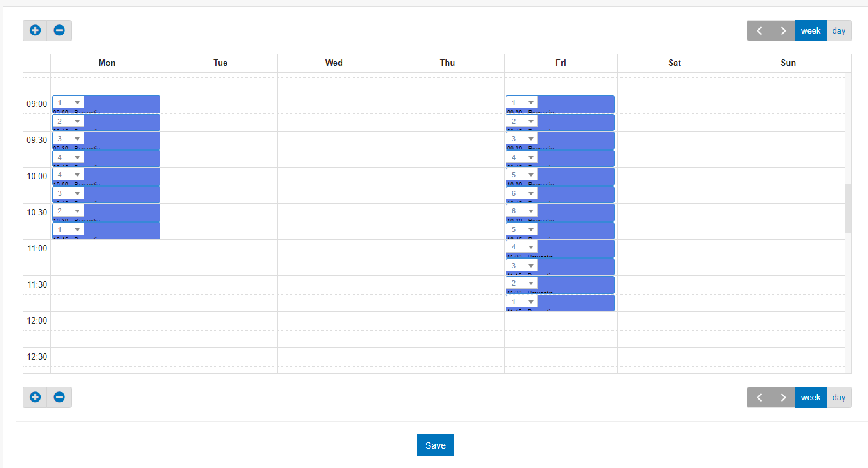Click the 12:30 time label
The image size is (868, 468).
click(x=37, y=356)
